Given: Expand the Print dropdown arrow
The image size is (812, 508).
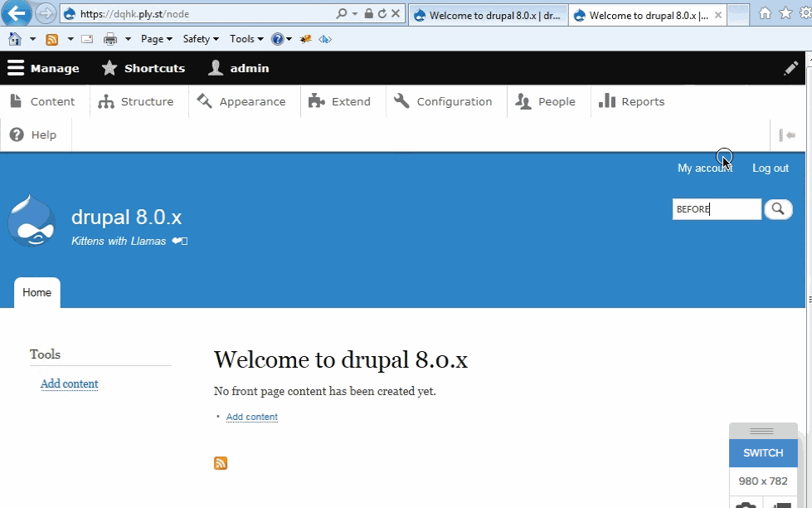Looking at the screenshot, I should [128, 39].
